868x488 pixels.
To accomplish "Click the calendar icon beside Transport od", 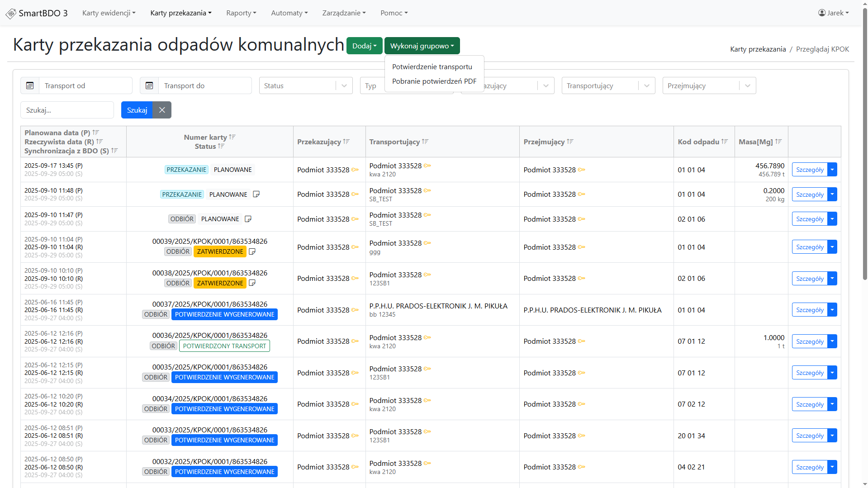I will 30,85.
